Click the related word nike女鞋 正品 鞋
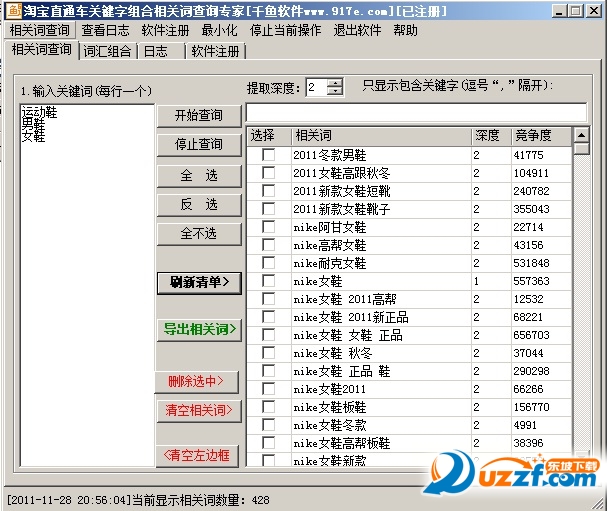Viewport: 607px width, 511px height. pos(341,371)
